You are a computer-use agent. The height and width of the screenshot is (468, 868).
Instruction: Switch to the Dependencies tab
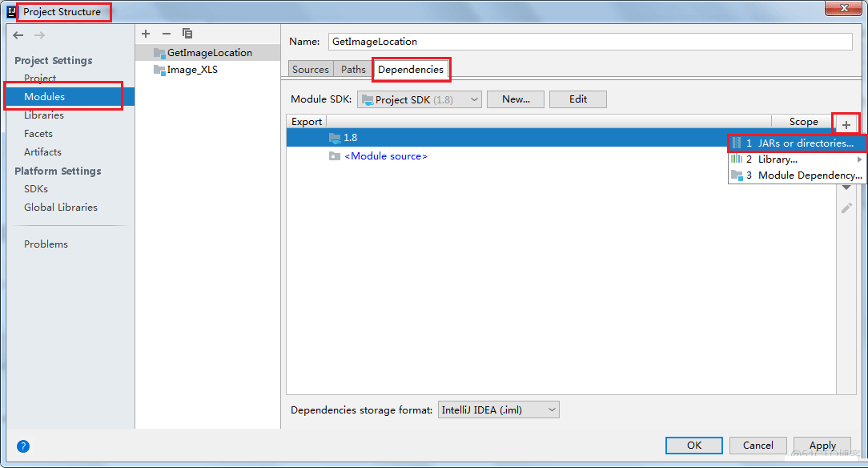(411, 69)
